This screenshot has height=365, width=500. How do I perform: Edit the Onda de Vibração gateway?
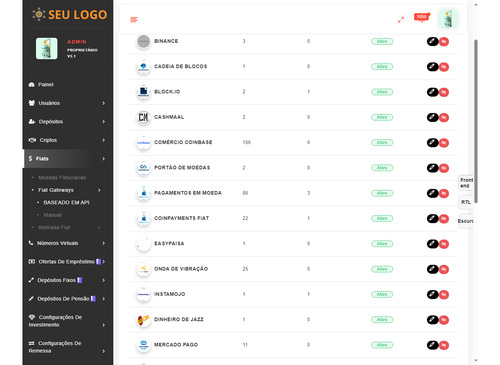[433, 269]
